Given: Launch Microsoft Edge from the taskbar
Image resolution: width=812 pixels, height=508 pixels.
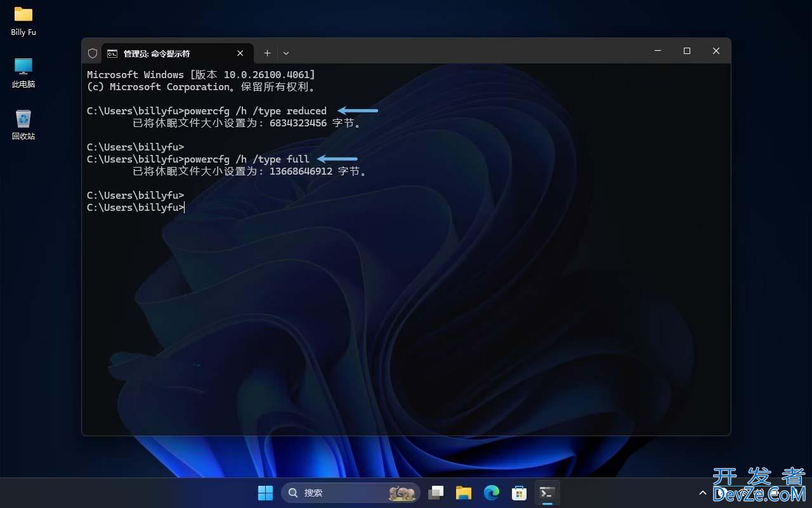Looking at the screenshot, I should [x=492, y=493].
